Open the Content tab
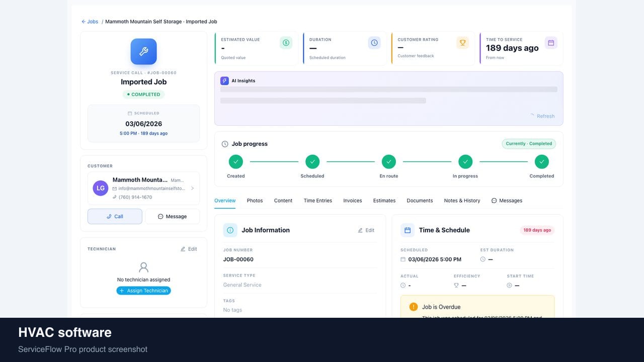Screen dimensions: 644x362 point(283,201)
